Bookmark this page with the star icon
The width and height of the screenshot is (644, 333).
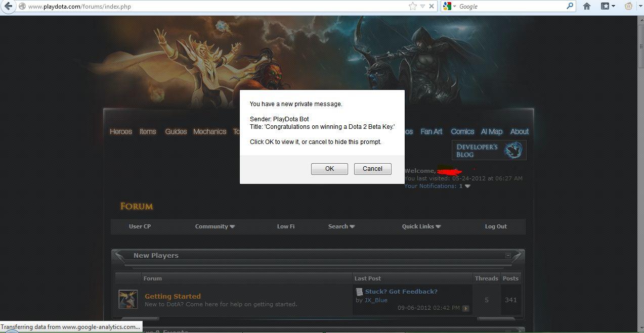(x=413, y=6)
